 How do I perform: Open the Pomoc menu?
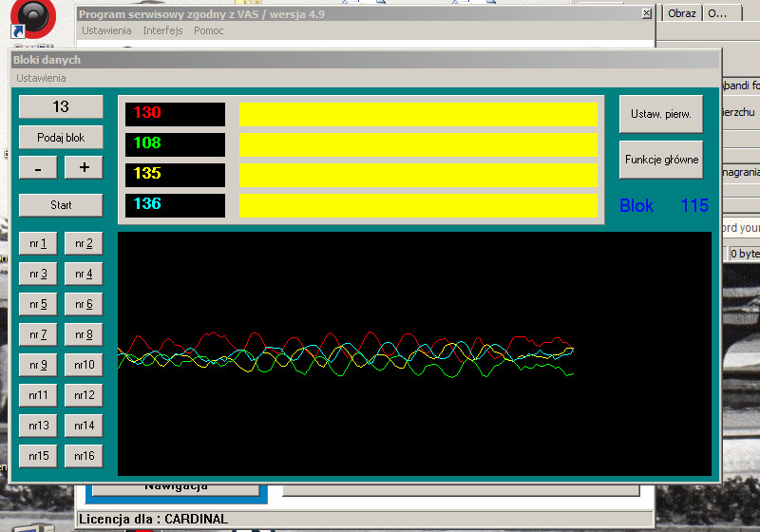[208, 30]
